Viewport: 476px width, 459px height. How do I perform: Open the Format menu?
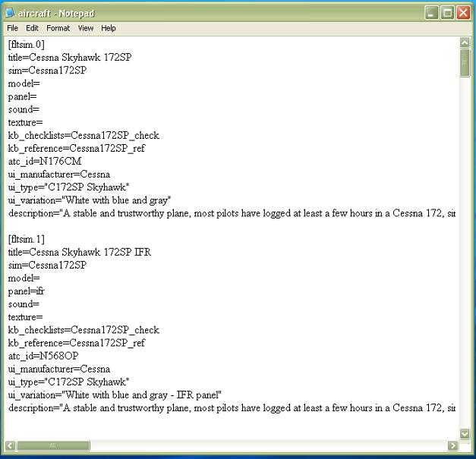58,28
